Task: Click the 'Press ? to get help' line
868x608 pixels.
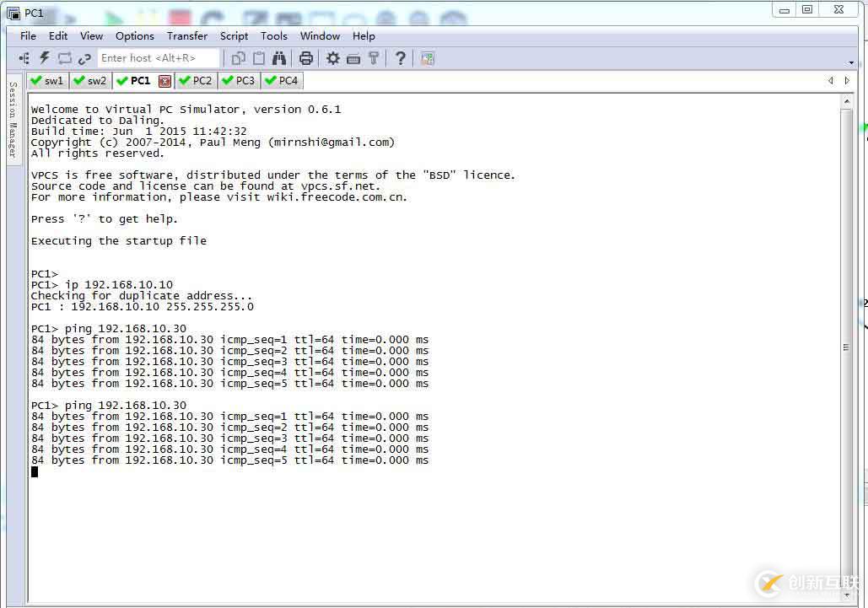Action: (x=104, y=219)
